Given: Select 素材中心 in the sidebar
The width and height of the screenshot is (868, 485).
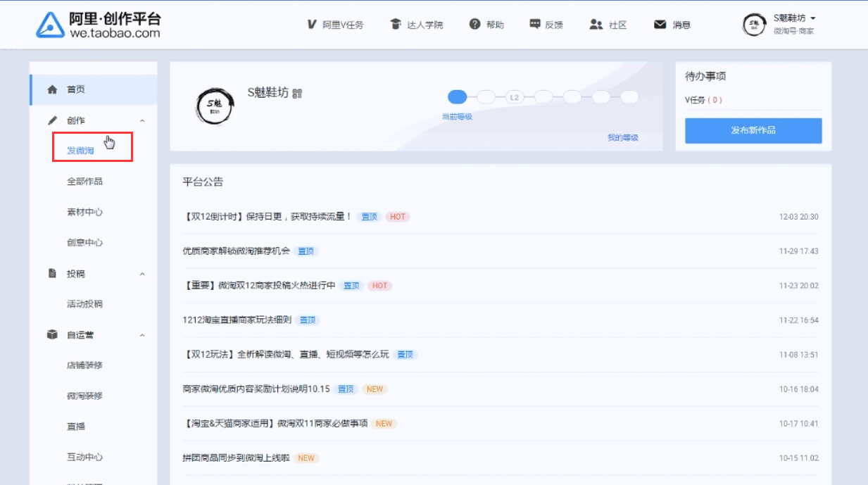Looking at the screenshot, I should click(x=84, y=212).
